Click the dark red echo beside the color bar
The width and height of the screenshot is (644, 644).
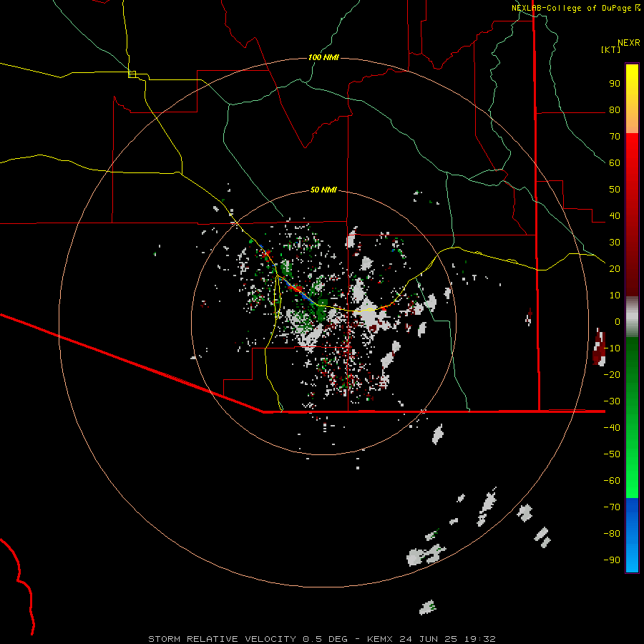[x=599, y=348]
